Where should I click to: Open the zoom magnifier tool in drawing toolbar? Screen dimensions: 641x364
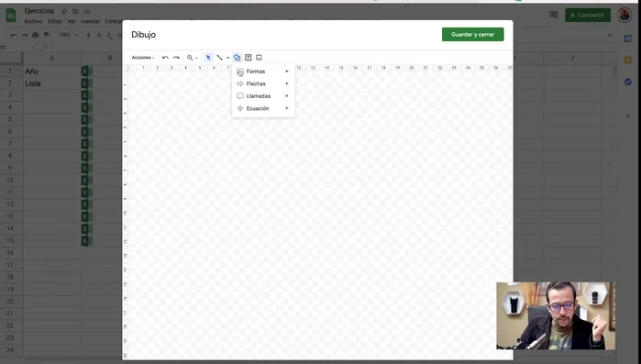pos(190,58)
